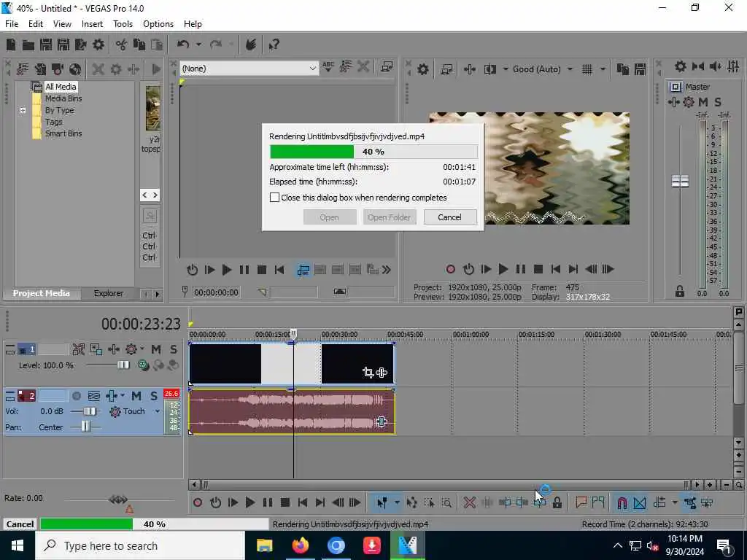Click the Event Pan/Crop icon on video clip

click(x=368, y=373)
